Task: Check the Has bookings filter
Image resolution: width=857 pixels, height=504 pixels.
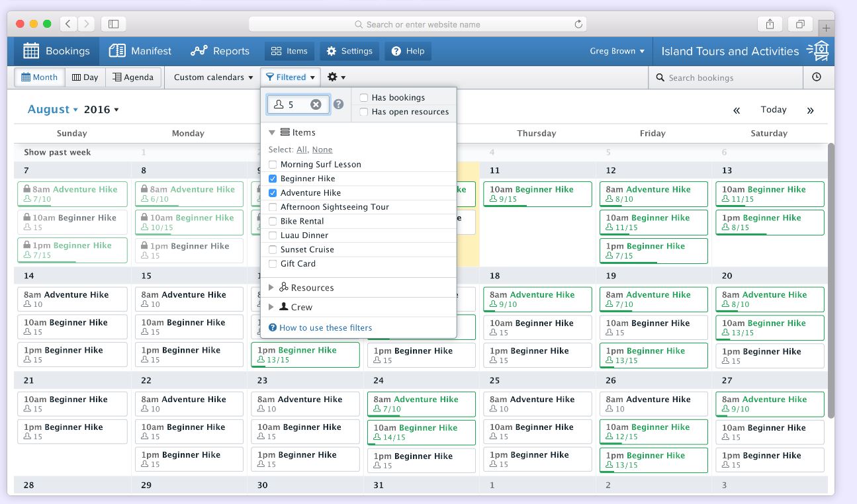Action: (363, 98)
